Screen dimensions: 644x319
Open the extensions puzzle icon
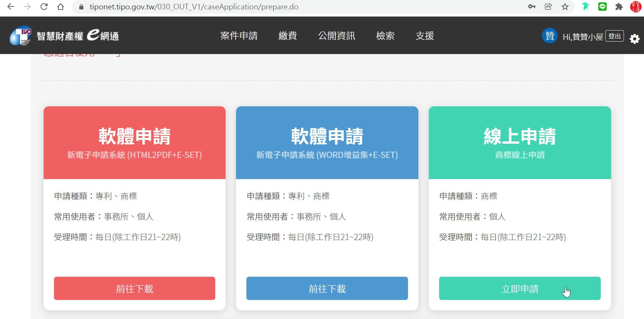point(619,7)
